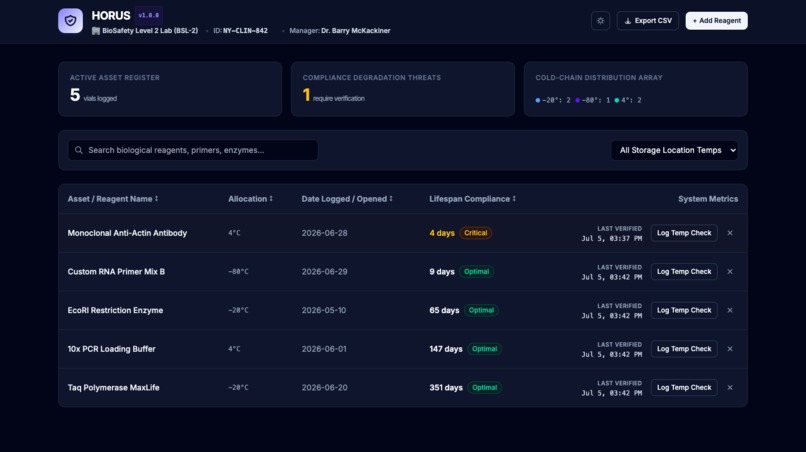Focus the Search biological reagents field
The image size is (806, 452).
pyautogui.click(x=193, y=150)
